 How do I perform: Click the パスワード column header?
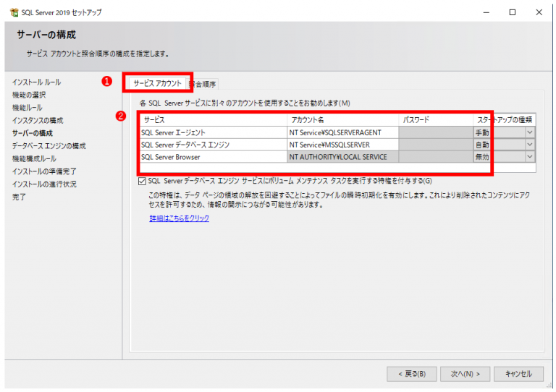click(x=436, y=119)
